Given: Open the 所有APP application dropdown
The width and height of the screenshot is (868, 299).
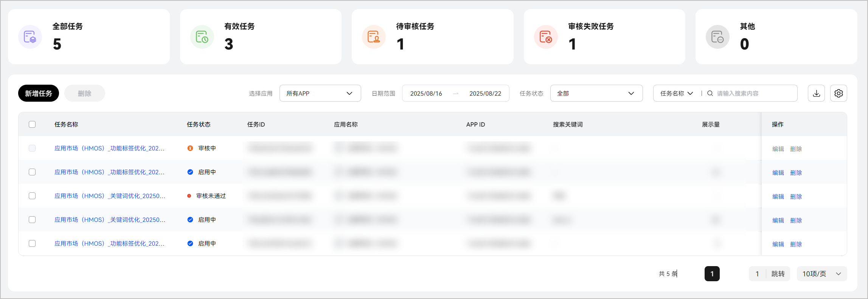Looking at the screenshot, I should tap(320, 93).
